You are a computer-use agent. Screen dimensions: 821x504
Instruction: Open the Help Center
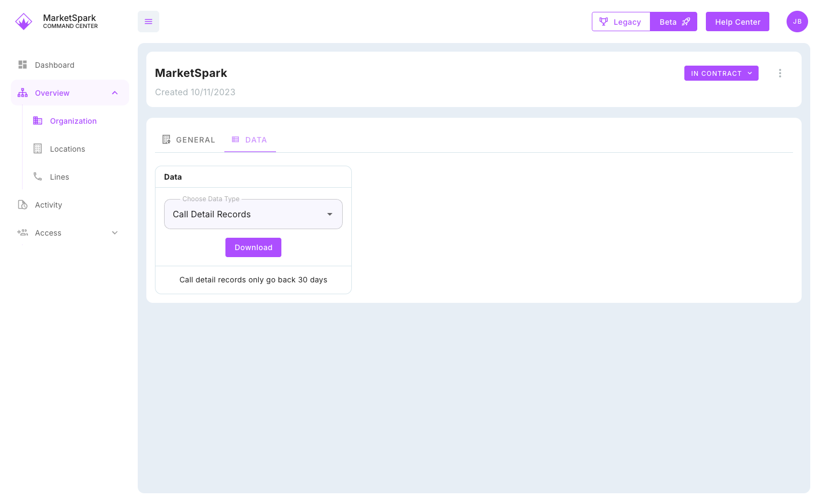(737, 22)
